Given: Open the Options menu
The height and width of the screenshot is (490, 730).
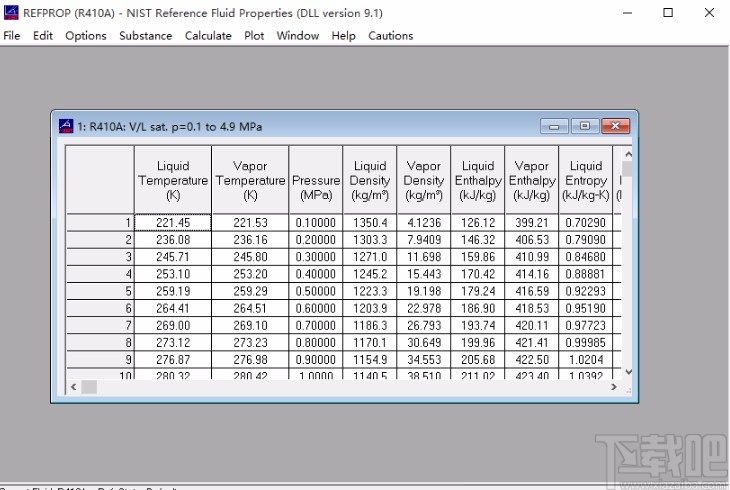Looking at the screenshot, I should coord(86,36).
